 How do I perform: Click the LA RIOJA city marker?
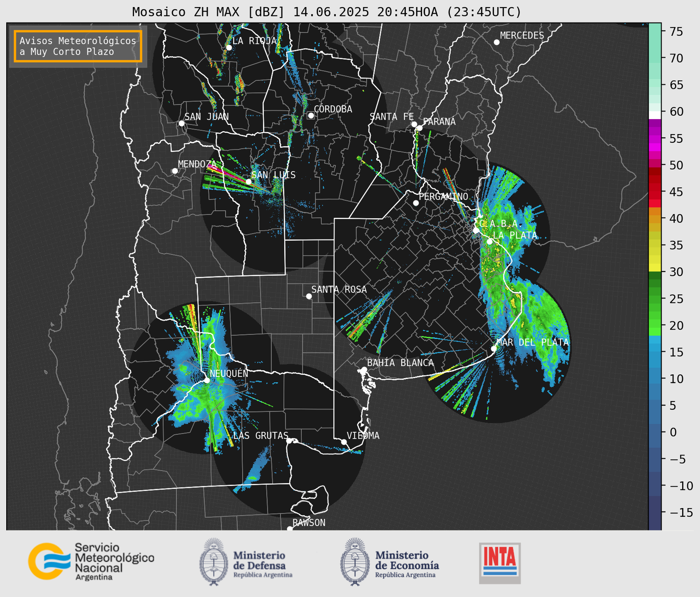tap(229, 48)
